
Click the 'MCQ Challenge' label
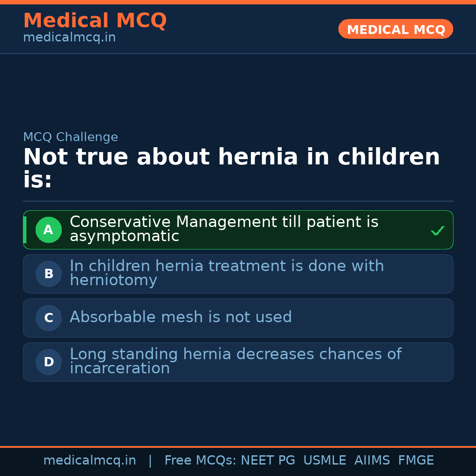click(x=71, y=137)
